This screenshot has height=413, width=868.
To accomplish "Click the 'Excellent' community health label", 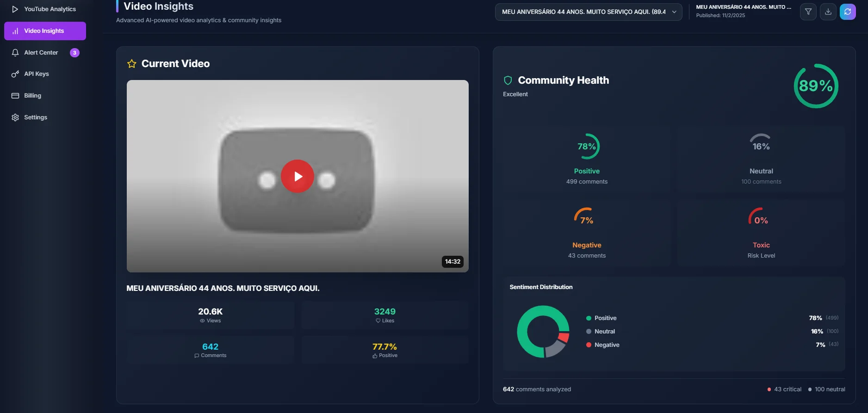I will (515, 94).
